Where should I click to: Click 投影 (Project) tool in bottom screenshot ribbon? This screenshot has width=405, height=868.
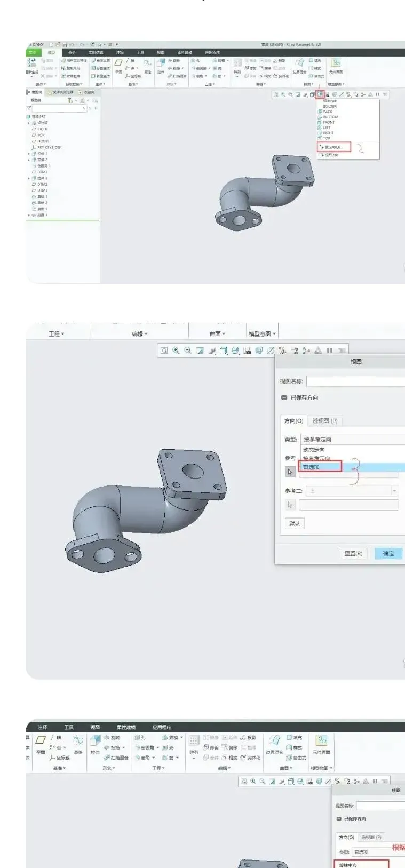click(x=248, y=738)
